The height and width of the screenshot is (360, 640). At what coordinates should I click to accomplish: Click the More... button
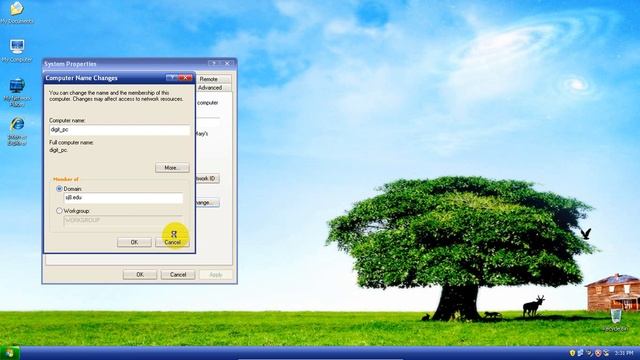[172, 168]
